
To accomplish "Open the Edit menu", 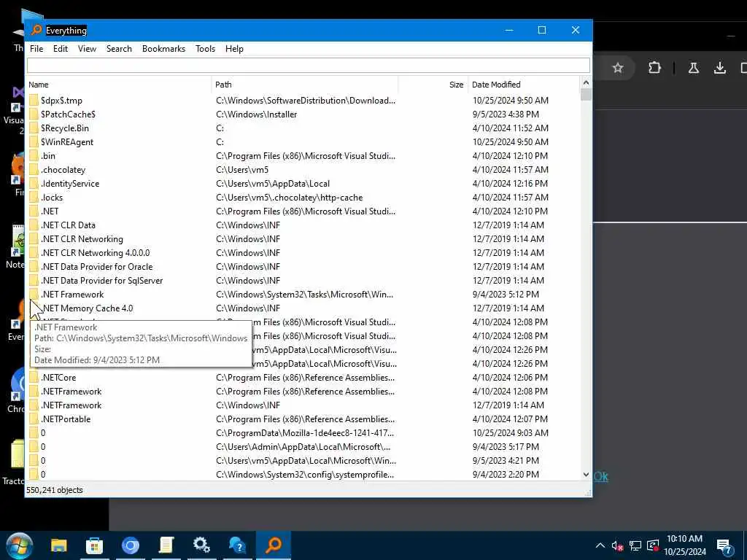I will [x=61, y=49].
